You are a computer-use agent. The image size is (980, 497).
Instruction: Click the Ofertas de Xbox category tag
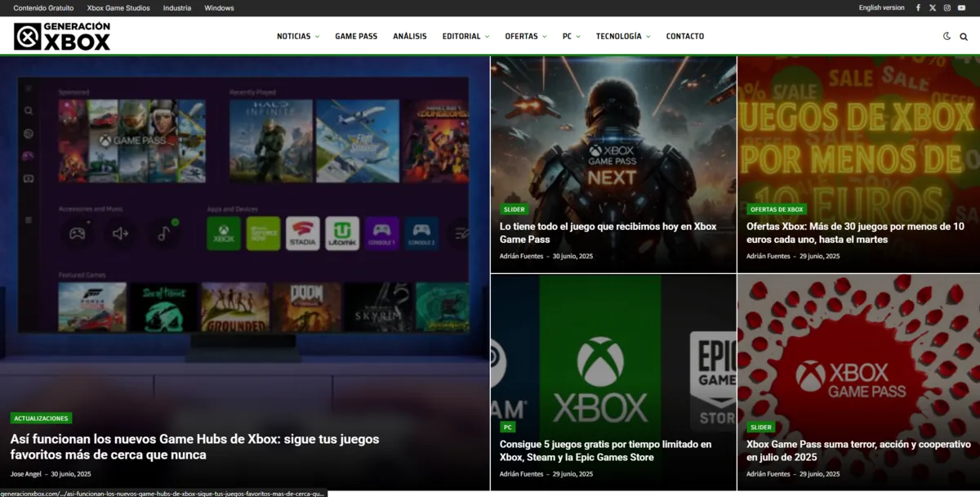pyautogui.click(x=777, y=209)
